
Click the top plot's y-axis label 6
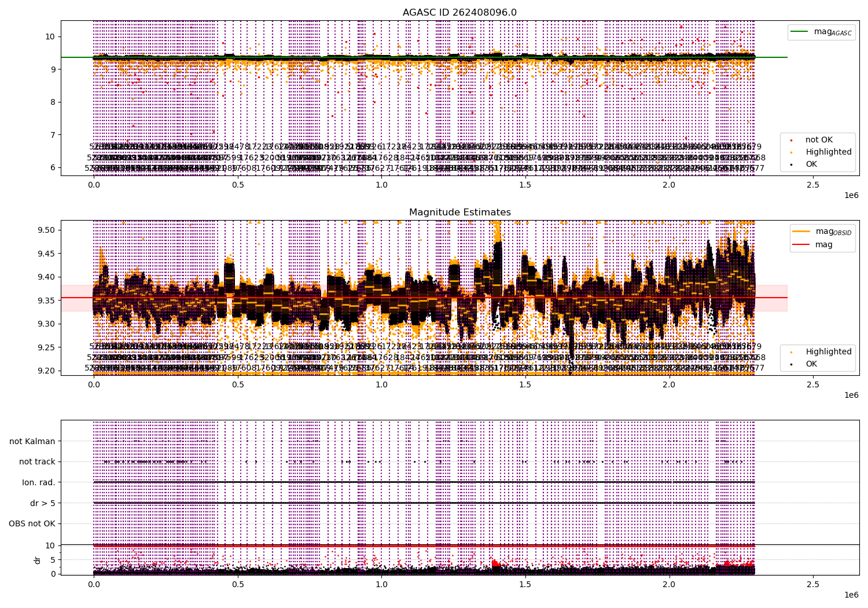[x=52, y=168]
